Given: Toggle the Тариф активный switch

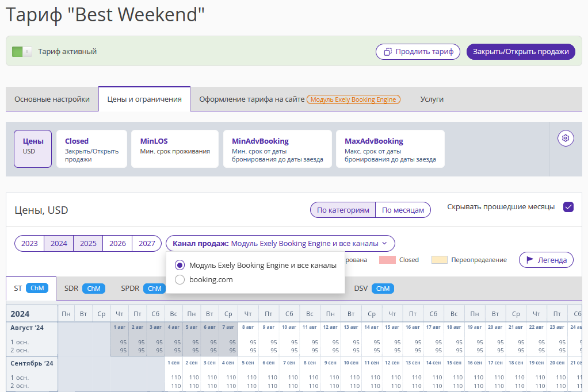Looking at the screenshot, I should click(x=22, y=52).
